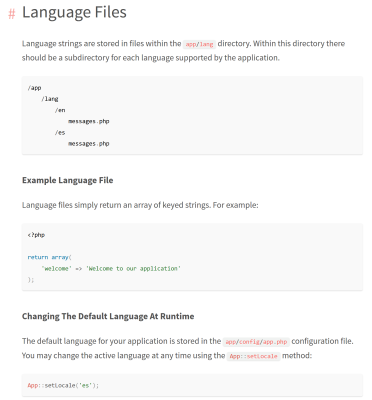Click the App::setLocale inline code
The width and height of the screenshot is (372, 400).
click(253, 356)
